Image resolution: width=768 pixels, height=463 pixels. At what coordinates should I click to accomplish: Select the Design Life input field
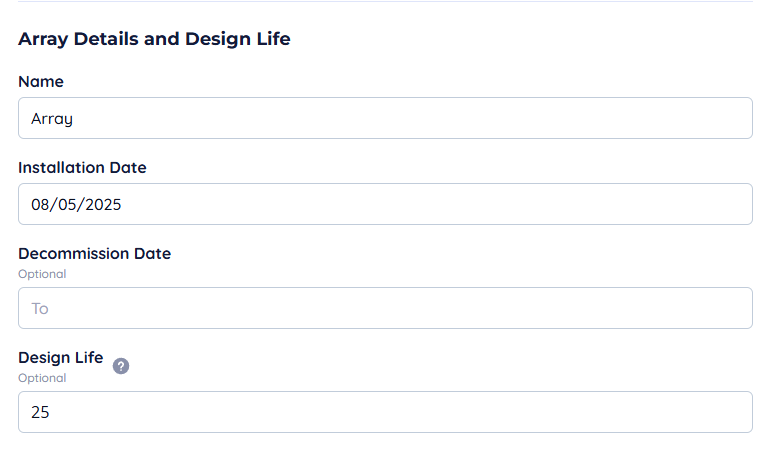pos(385,412)
